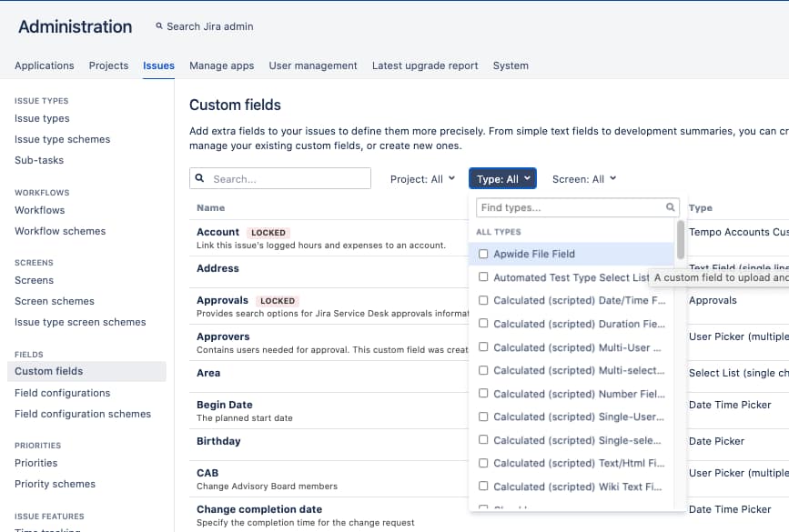
Task: Enable the Automated Test Type Select List checkbox
Action: [483, 277]
